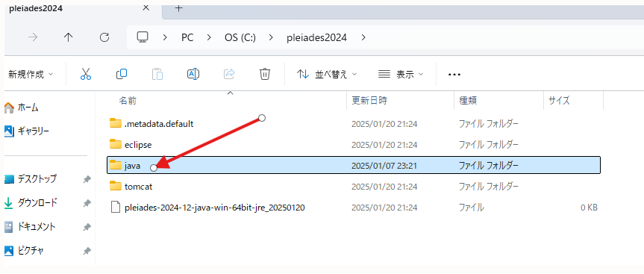
Task: Open the 並べ替え sort dropdown
Action: tap(327, 75)
